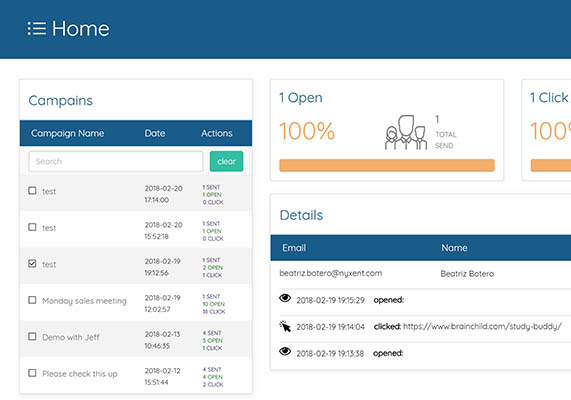Click the eye icon for 19:13:38 opened event
Image resolution: width=571 pixels, height=400 pixels.
coord(285,352)
